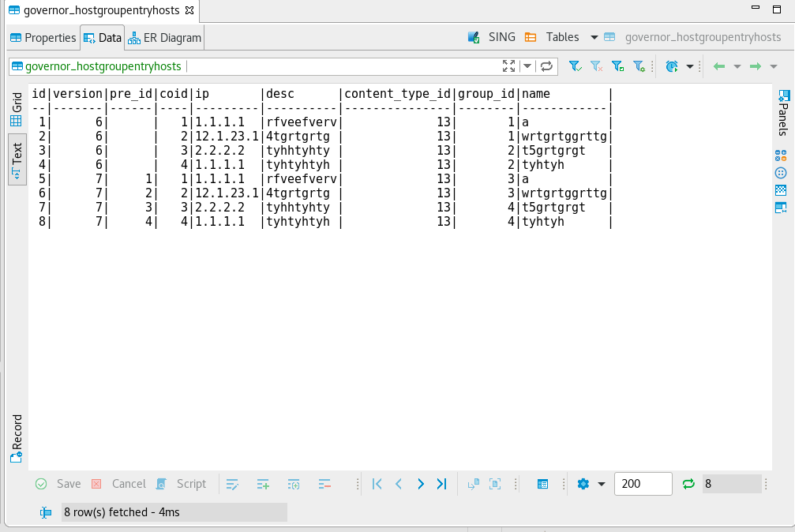Screen dimensions: 795x532
Task: Switch to Grid presentation in side bar
Action: (x=17, y=109)
